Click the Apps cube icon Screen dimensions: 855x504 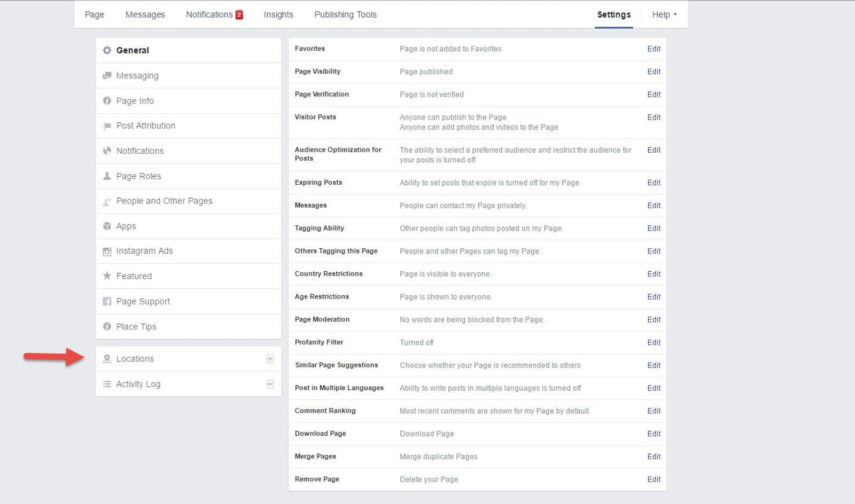107,226
